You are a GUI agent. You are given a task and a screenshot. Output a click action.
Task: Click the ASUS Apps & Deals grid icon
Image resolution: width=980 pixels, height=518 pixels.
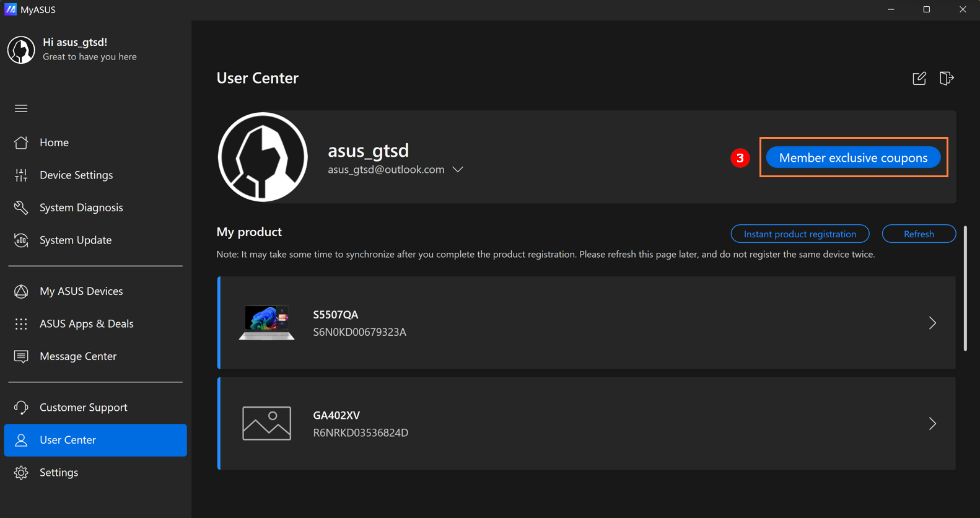pyautogui.click(x=21, y=324)
